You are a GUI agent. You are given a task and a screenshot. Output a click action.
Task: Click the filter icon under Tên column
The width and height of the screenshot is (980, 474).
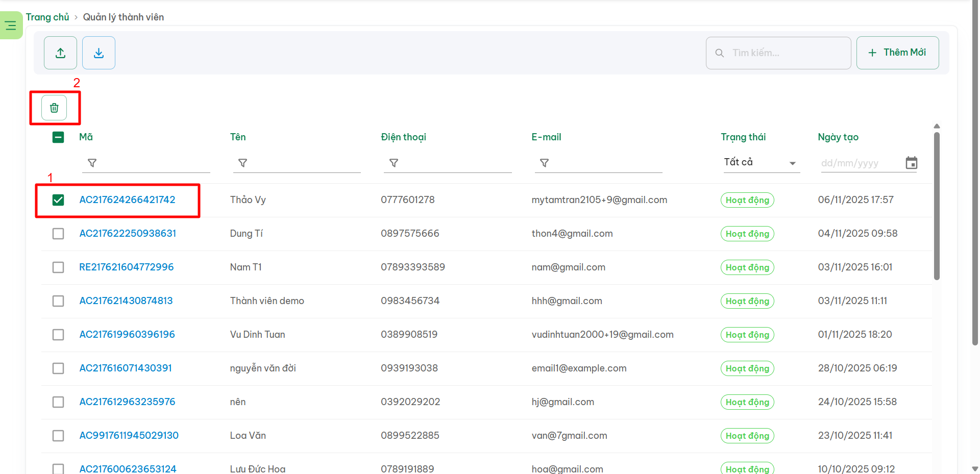coord(243,163)
